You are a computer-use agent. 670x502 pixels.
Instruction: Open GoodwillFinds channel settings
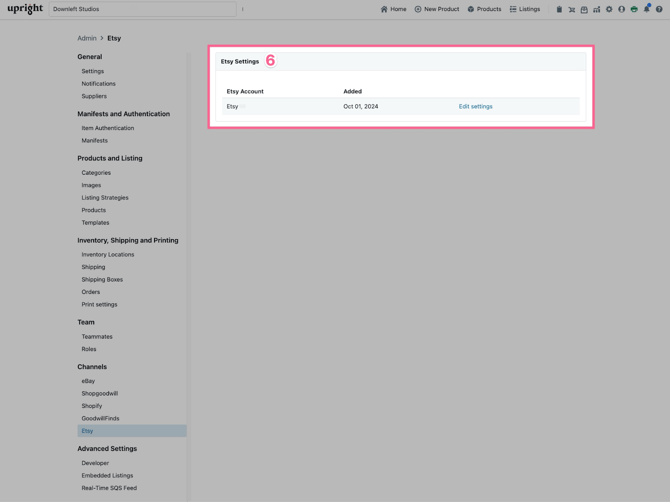point(100,418)
